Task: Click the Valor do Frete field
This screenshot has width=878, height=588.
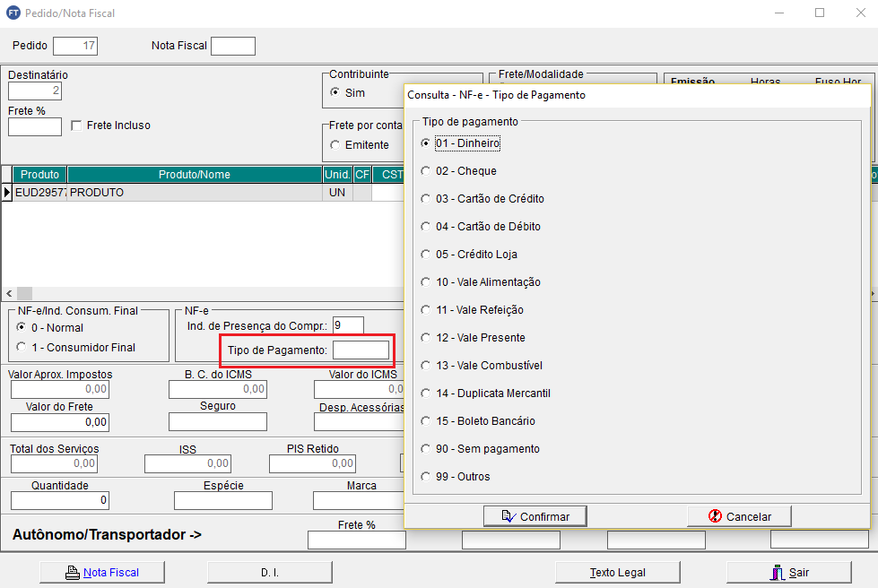Action: (x=60, y=422)
